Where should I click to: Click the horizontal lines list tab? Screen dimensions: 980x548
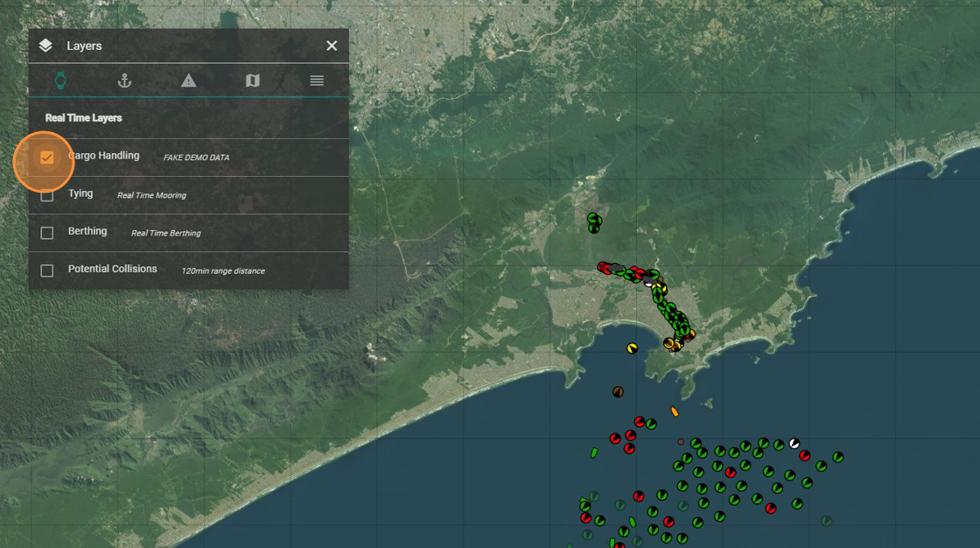[317, 81]
